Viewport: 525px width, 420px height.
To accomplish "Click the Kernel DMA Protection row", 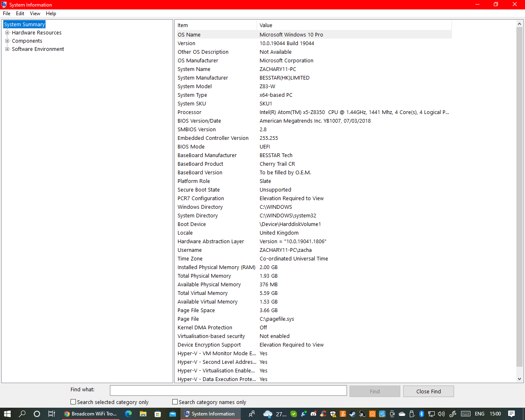I will 314,327.
